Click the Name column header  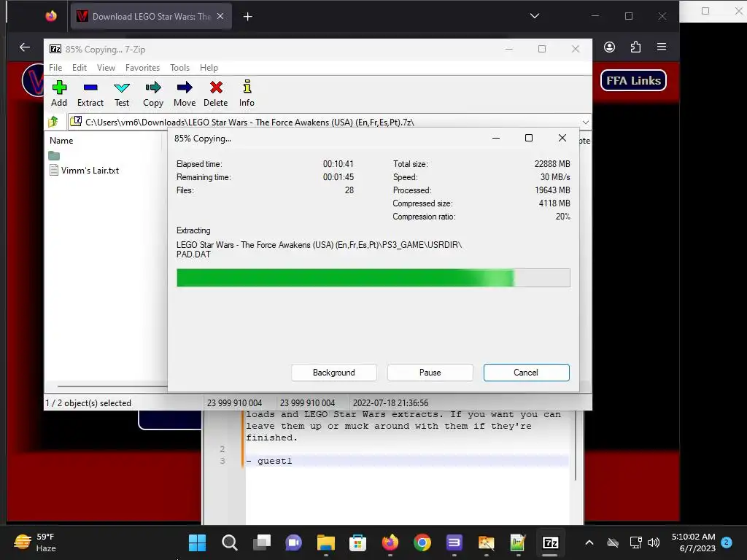coord(61,141)
